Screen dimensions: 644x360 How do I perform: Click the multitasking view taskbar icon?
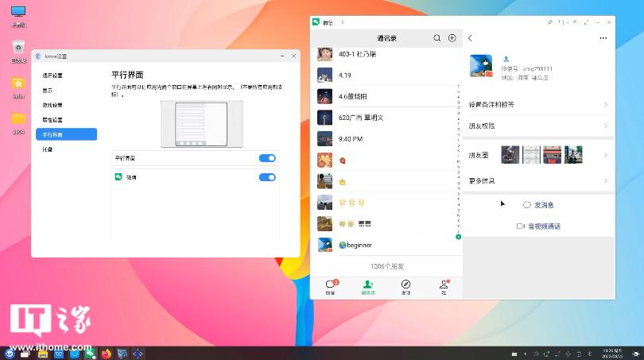click(25, 354)
